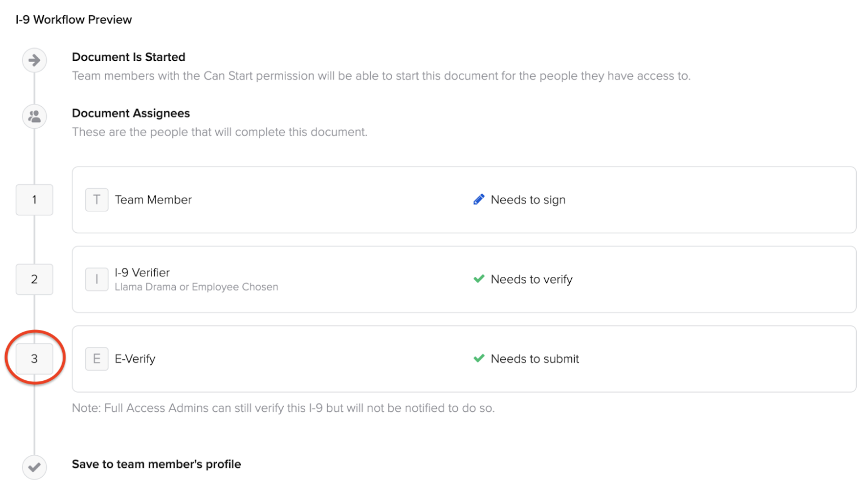This screenshot has height=496, width=868.
Task: Click the Document Assignees heading
Action: (131, 114)
